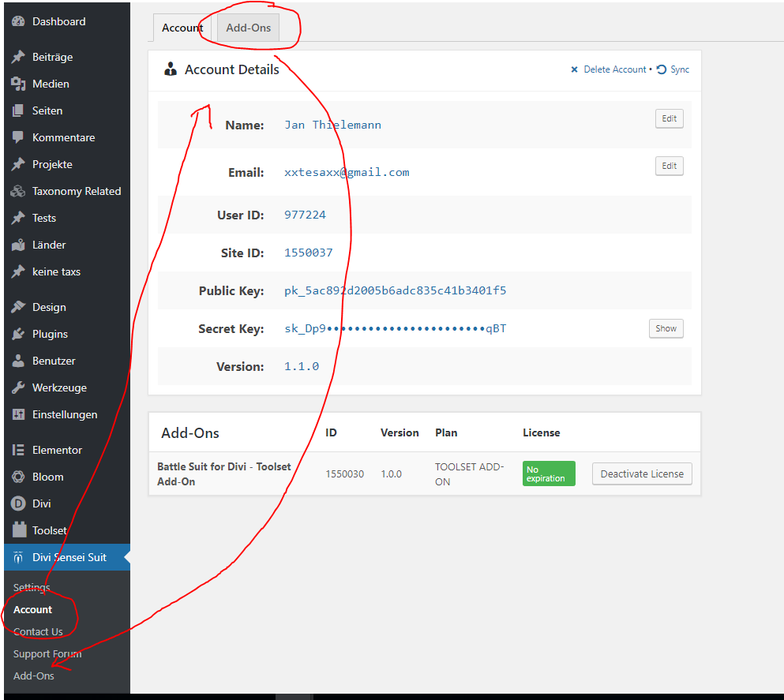The width and height of the screenshot is (784, 700).
Task: Select Site ID value 1550037
Action: (x=309, y=253)
